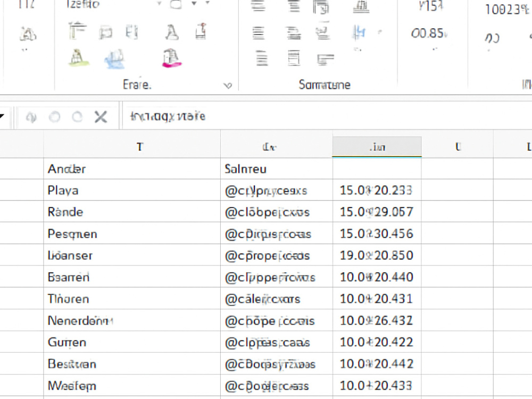The height and width of the screenshot is (399, 532).
Task: Click the pink underlined font color icon
Action: (x=171, y=58)
